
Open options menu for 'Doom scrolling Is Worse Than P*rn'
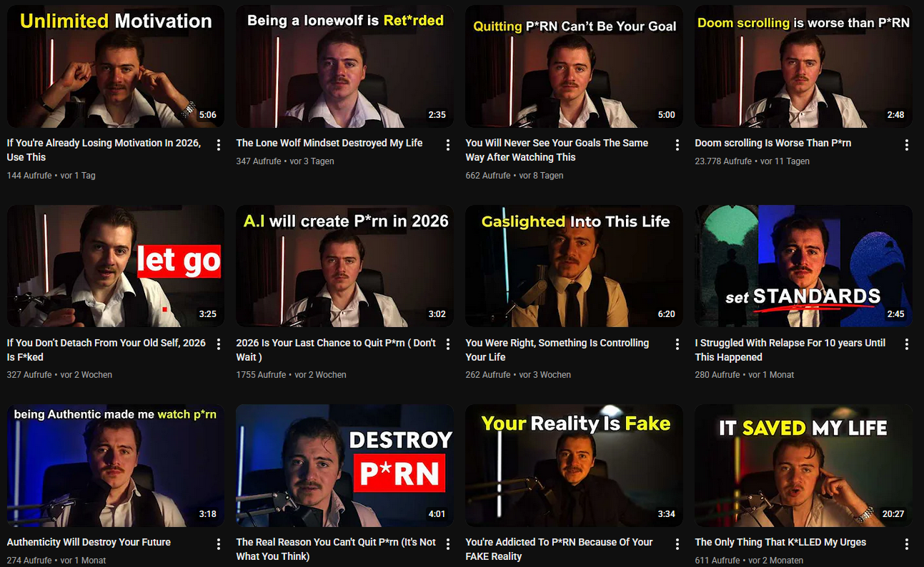pos(906,145)
